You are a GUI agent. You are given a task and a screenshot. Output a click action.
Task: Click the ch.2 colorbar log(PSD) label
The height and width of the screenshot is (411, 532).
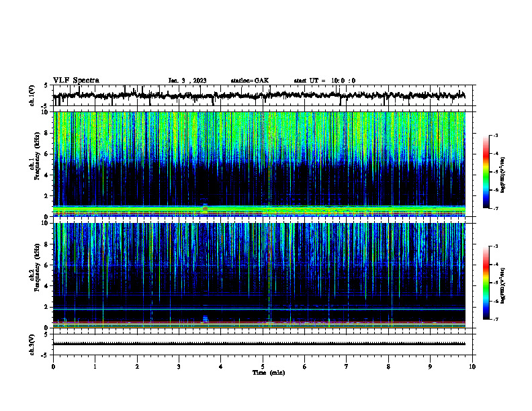pos(502,285)
